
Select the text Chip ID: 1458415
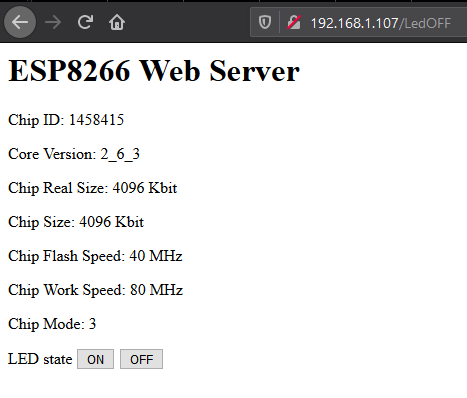point(66,120)
